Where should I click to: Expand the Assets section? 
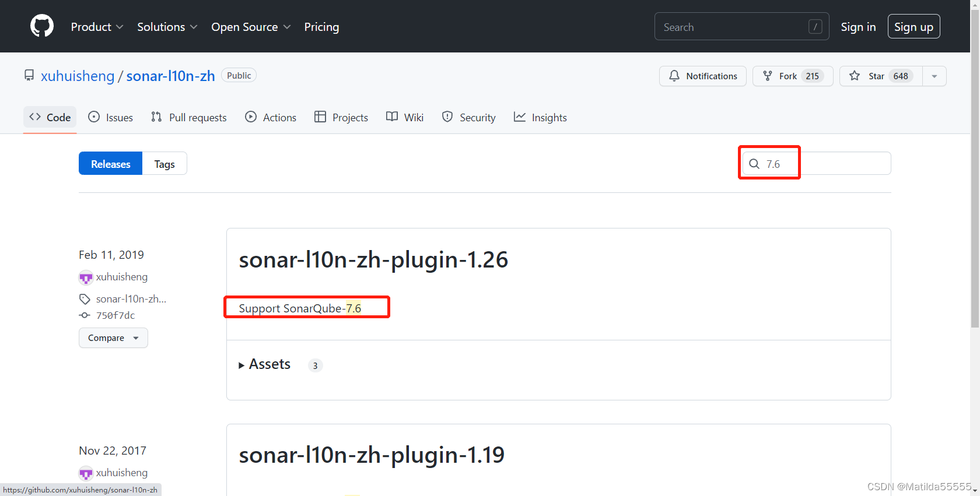tap(264, 364)
